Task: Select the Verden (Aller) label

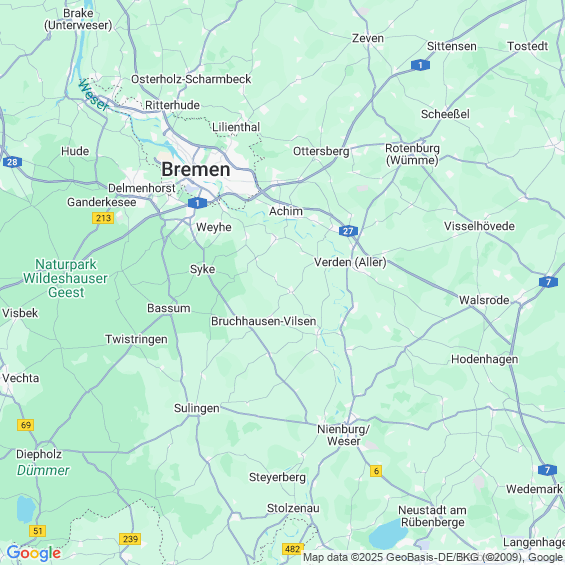Action: [350, 262]
